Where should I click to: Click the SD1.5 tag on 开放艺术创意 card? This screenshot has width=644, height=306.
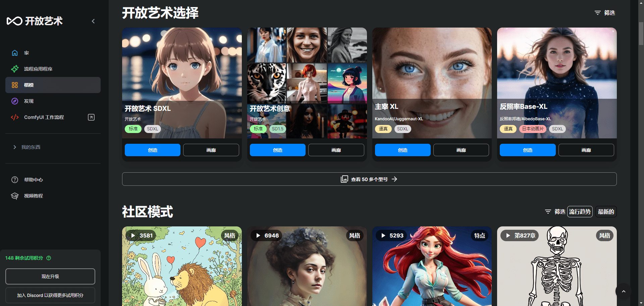point(278,129)
